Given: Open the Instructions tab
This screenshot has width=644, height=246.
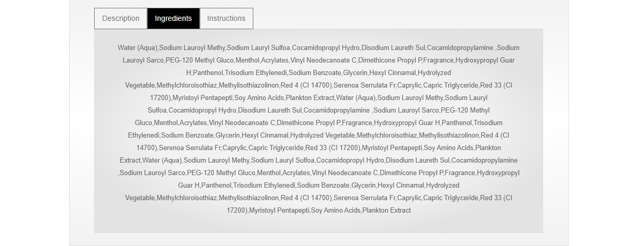Looking at the screenshot, I should click(226, 18).
